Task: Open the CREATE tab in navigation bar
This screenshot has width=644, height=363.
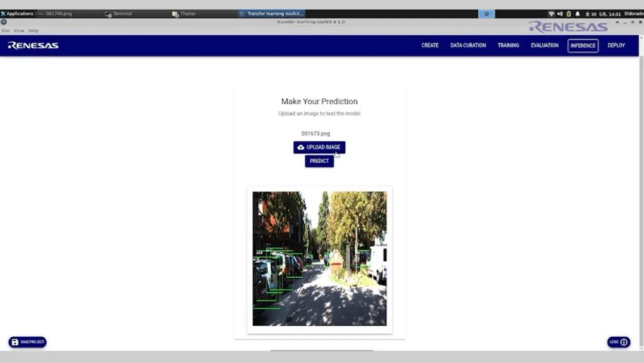Action: coord(429,45)
